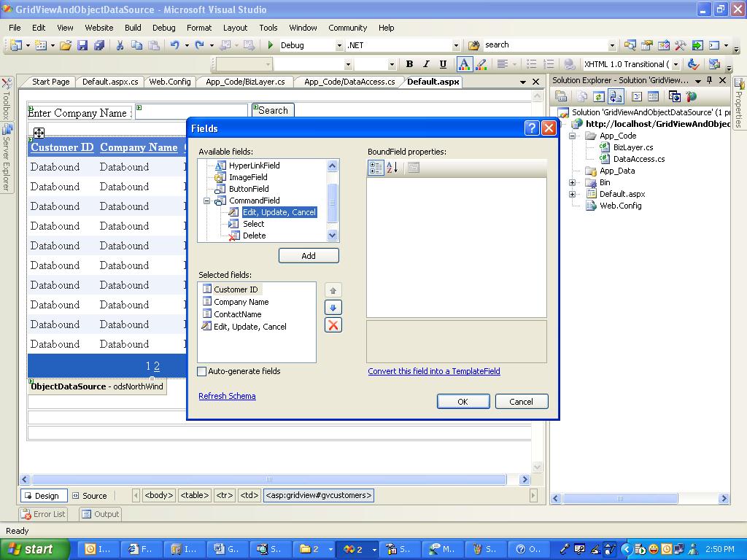The height and width of the screenshot is (560, 747).
Task: Click the Cut scissors icon
Action: (x=120, y=45)
